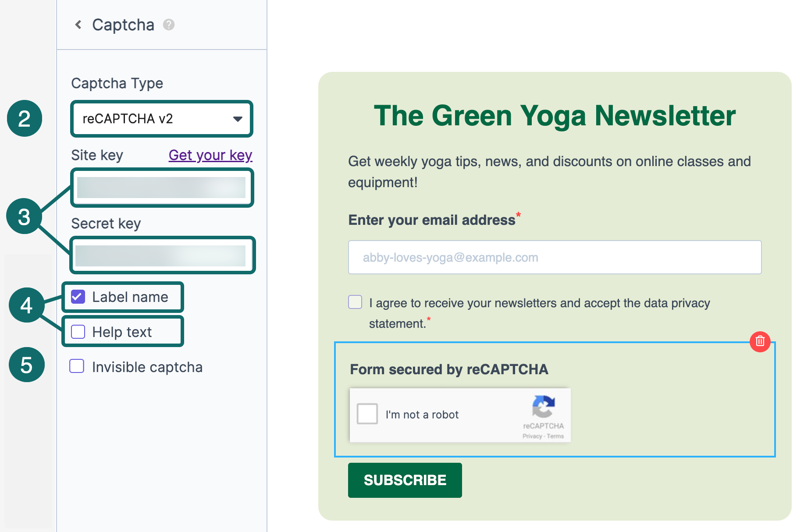Screen dimensions: 804x532
Task: Tick the newsletter agreement checkbox
Action: tap(355, 302)
